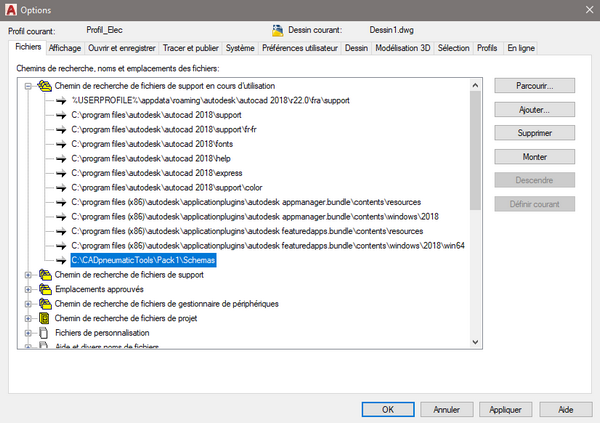Click the current drawing file icon
The width and height of the screenshot is (600, 423).
[277, 30]
